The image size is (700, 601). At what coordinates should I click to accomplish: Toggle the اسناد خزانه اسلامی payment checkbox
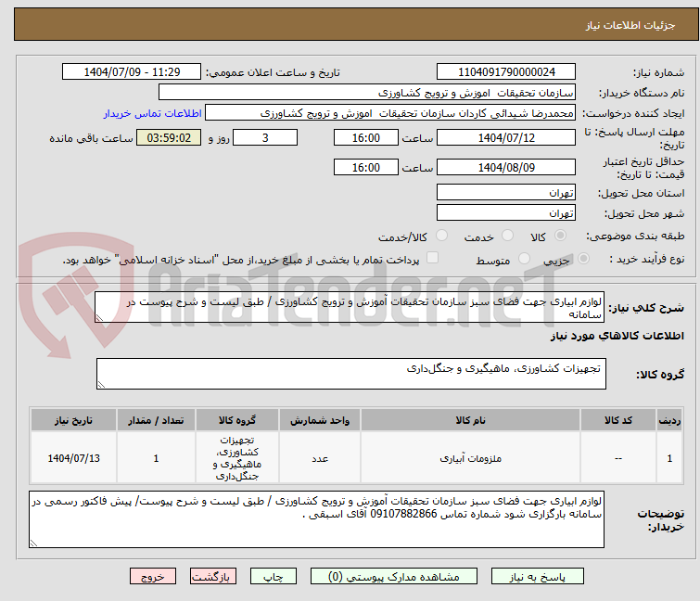(x=432, y=260)
